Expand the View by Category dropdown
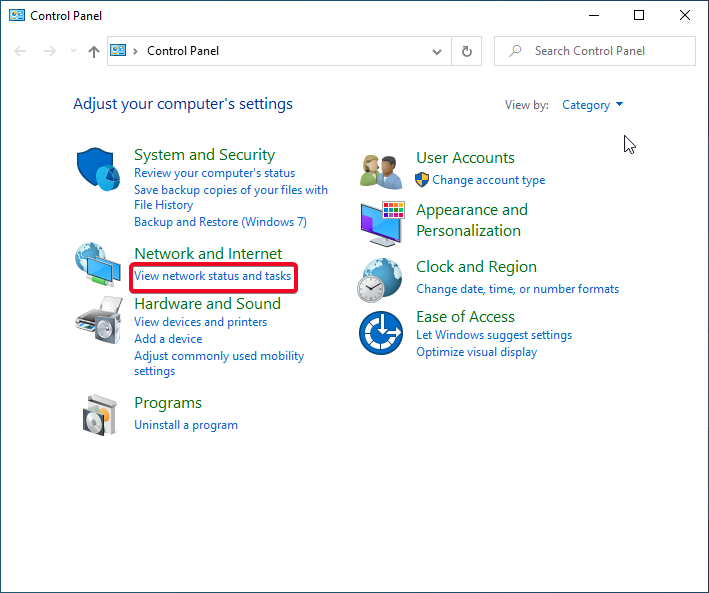 point(592,105)
